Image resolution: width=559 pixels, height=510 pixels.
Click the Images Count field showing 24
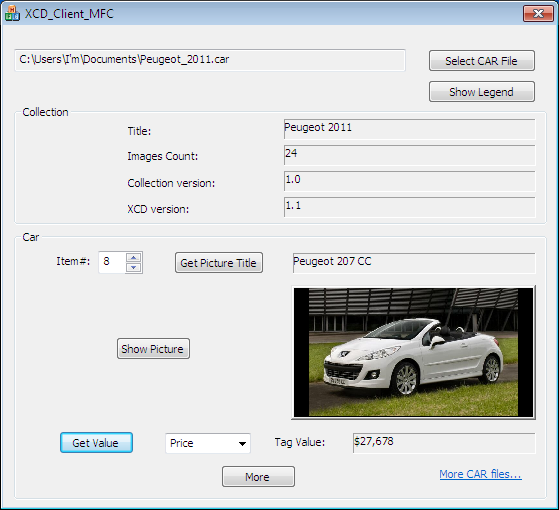(x=409, y=155)
